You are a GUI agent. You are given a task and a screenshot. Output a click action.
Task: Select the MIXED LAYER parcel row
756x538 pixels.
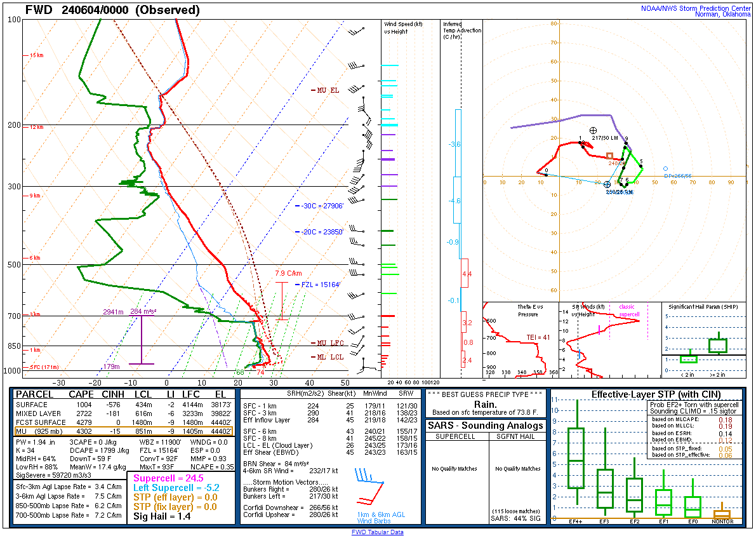tap(124, 414)
